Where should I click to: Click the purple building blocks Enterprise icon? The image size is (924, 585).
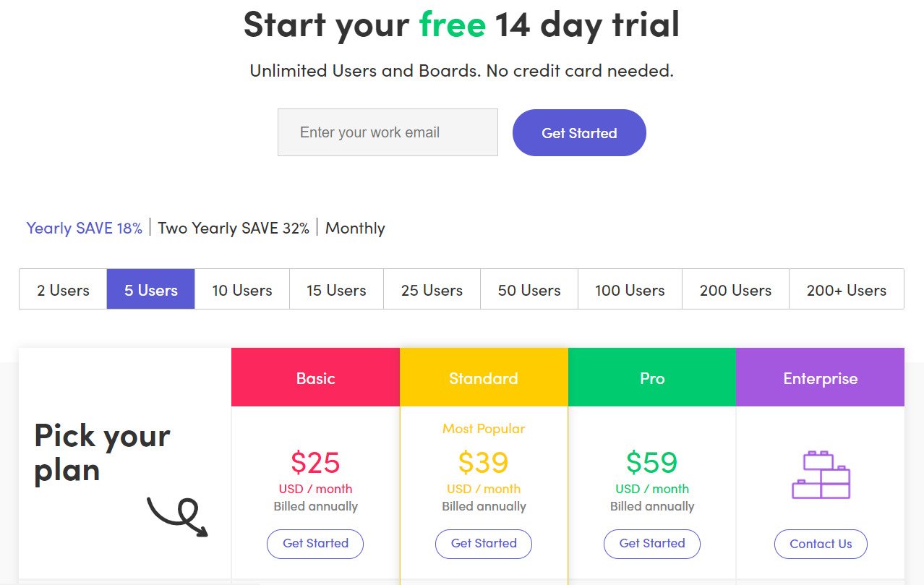coord(821,474)
